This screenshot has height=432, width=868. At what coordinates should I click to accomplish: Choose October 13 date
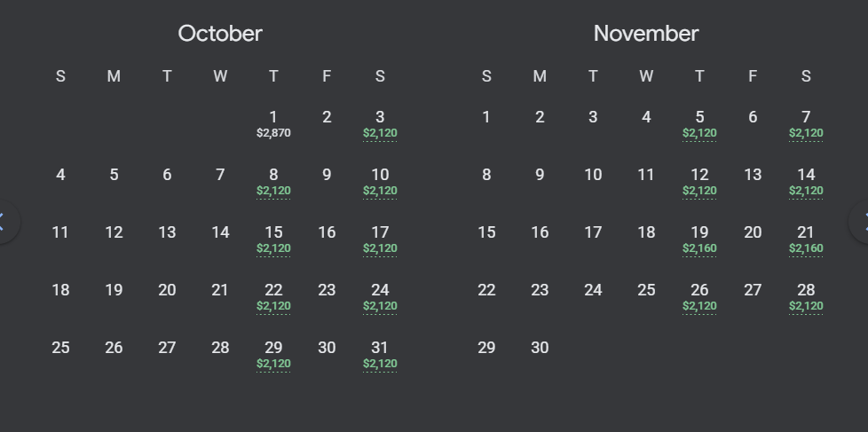pos(167,233)
